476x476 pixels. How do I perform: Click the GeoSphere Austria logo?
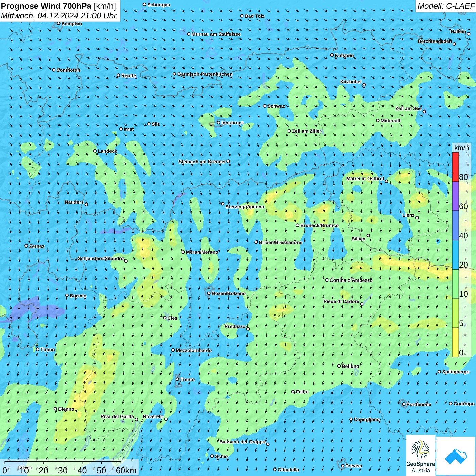click(421, 455)
